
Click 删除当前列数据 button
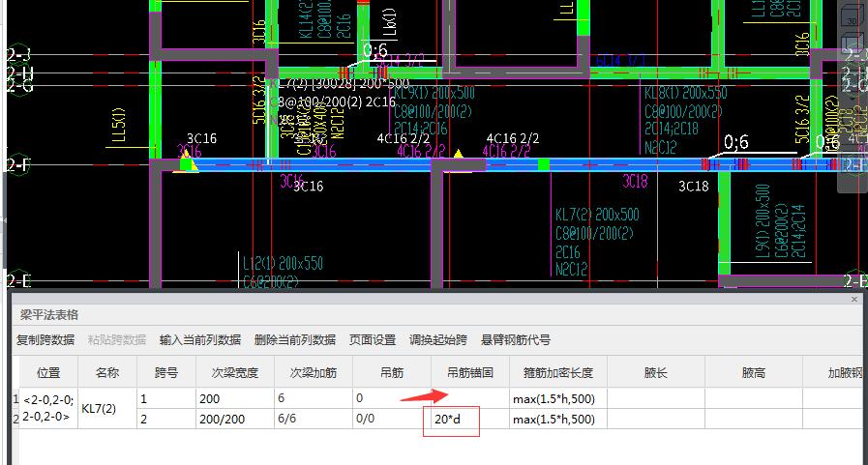pos(295,339)
